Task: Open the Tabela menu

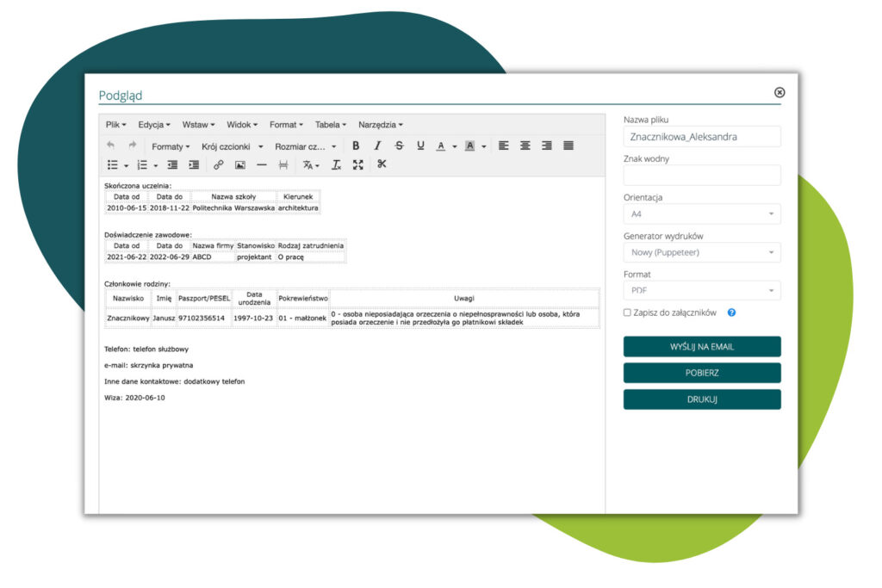Action: [331, 125]
